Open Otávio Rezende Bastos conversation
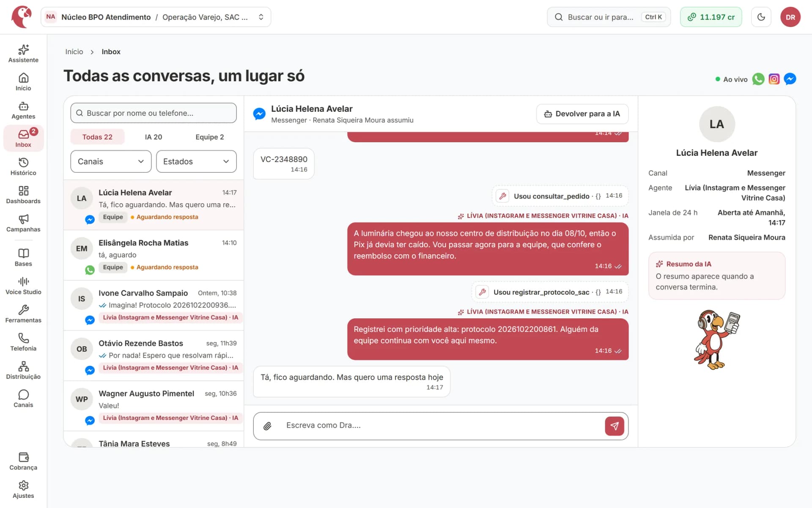This screenshot has width=812, height=508. tap(154, 356)
